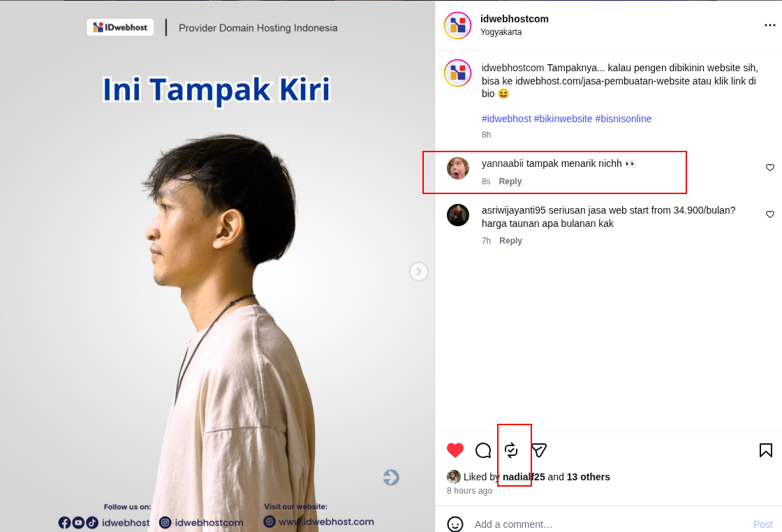
Task: Reply to yannaabii's comment
Action: [x=510, y=182]
